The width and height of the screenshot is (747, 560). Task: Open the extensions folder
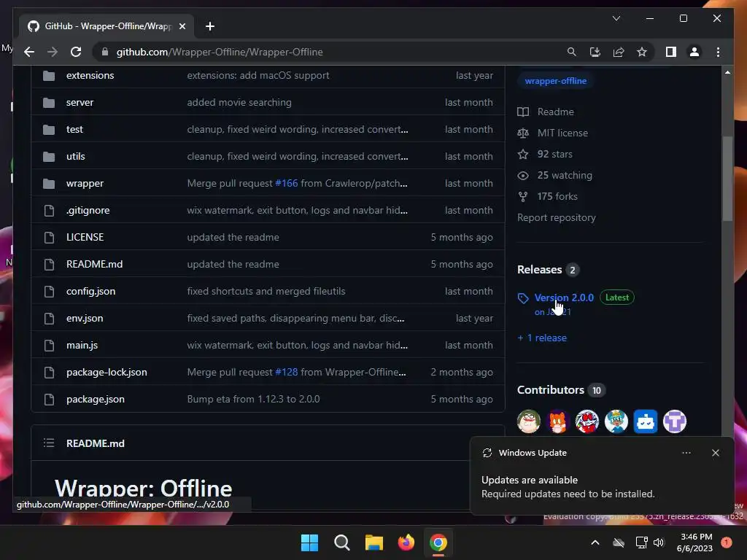pos(90,75)
